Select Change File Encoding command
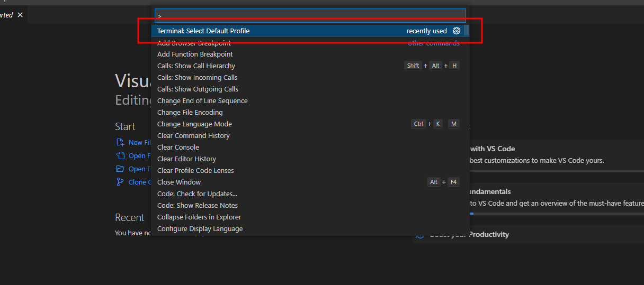The width and height of the screenshot is (644, 285). click(308, 112)
